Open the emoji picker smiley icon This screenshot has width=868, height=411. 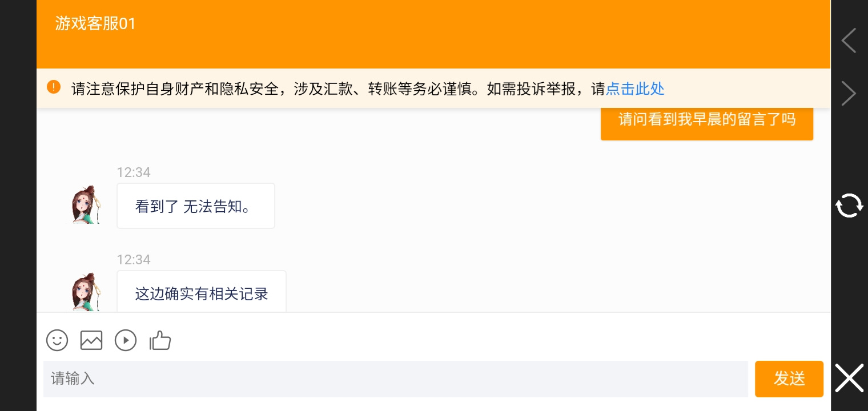click(x=57, y=340)
